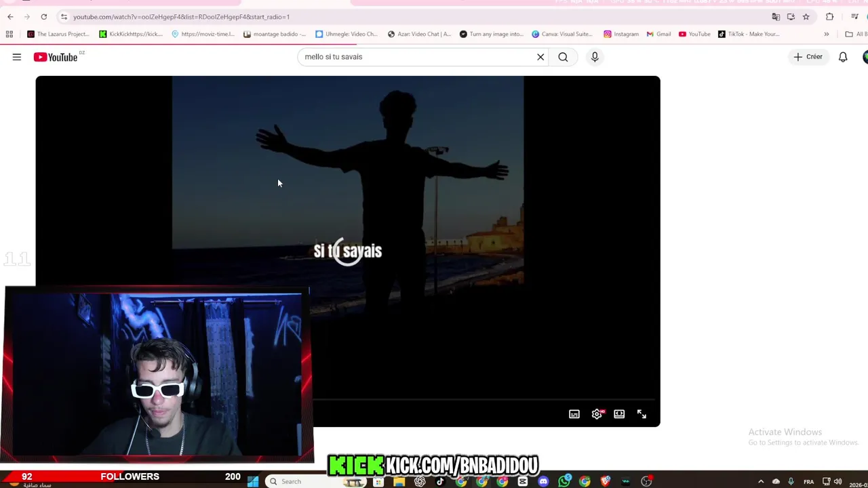Image resolution: width=868 pixels, height=488 pixels.
Task: Open 'Turn any image into...' bookmark
Action: point(492,34)
